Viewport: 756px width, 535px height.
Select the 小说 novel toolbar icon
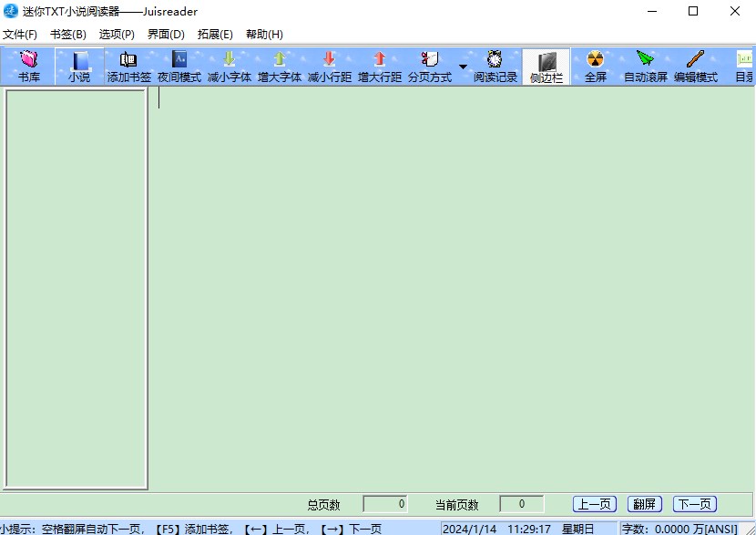point(79,67)
